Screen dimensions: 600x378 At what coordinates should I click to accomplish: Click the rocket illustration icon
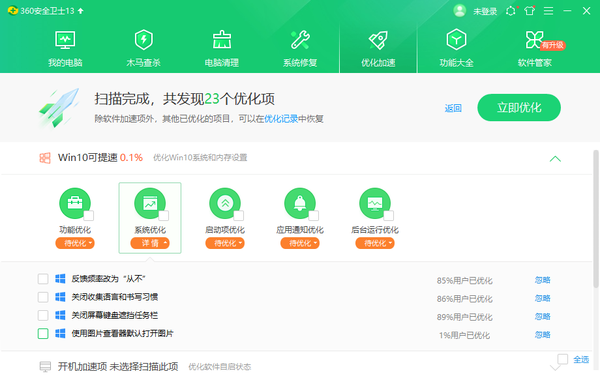click(x=59, y=108)
